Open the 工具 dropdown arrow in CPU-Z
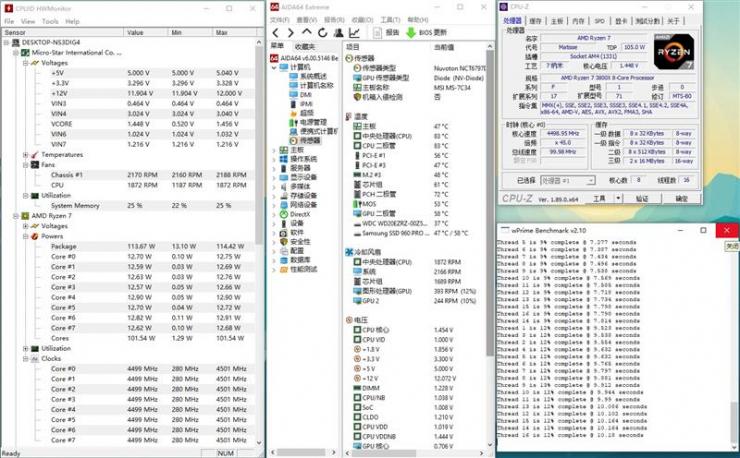This screenshot has height=458, width=740. (618, 198)
